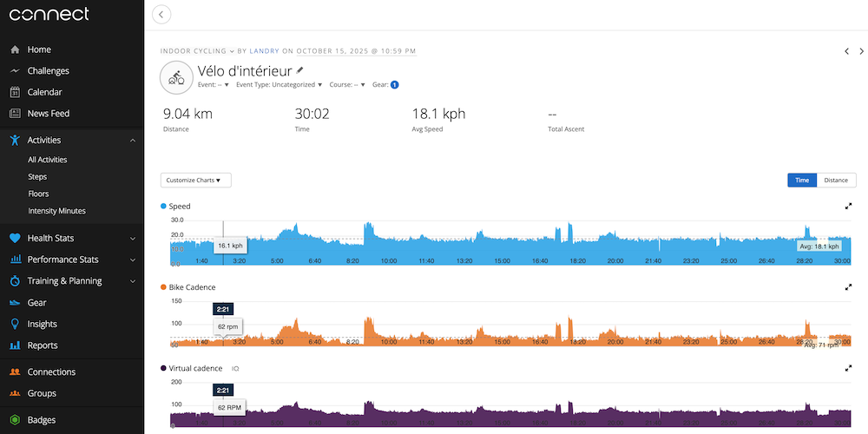Open the Course dropdown
868x434 pixels.
click(347, 85)
